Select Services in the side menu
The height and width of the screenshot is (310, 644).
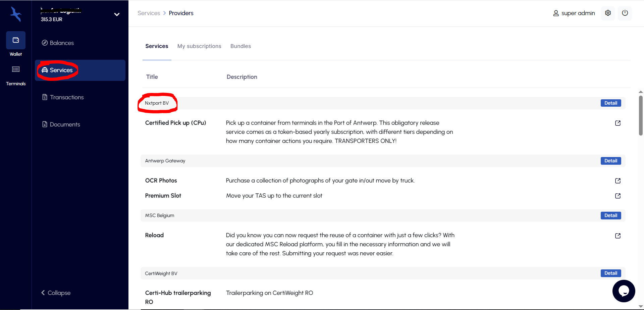(80, 70)
